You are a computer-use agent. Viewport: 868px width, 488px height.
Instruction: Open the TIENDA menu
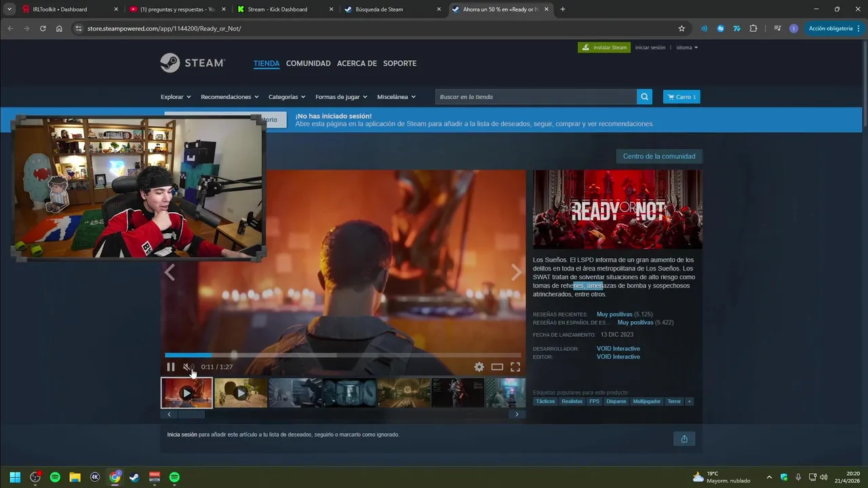[267, 63]
